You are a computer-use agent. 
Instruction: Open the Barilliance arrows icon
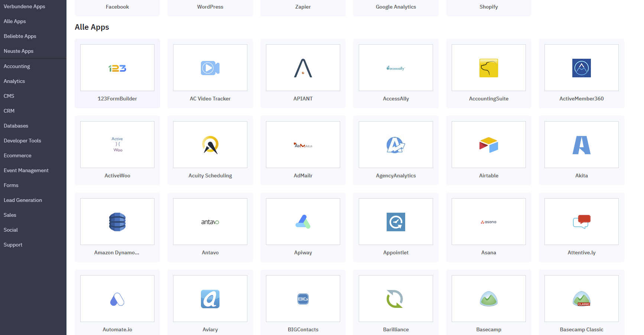tap(395, 299)
